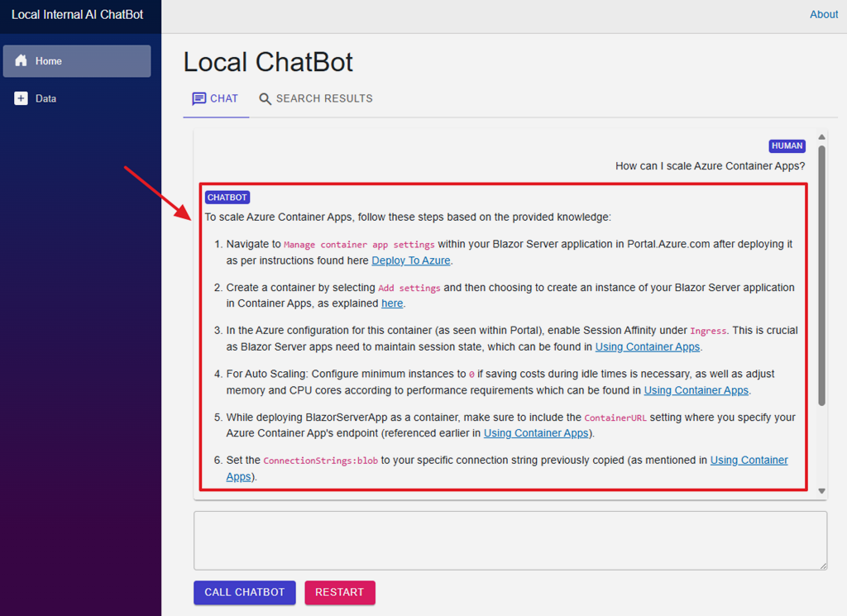
Task: Select Data in the navigation menu
Action: tap(77, 98)
